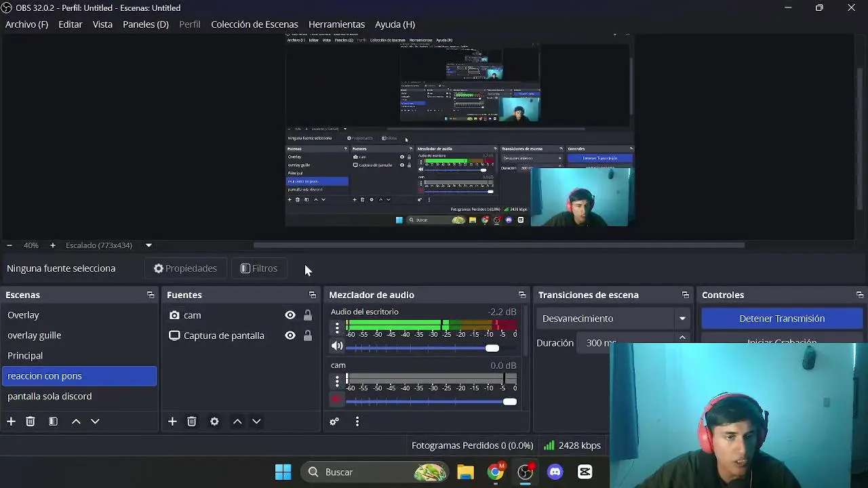Open File Explorer from the taskbar

465,472
